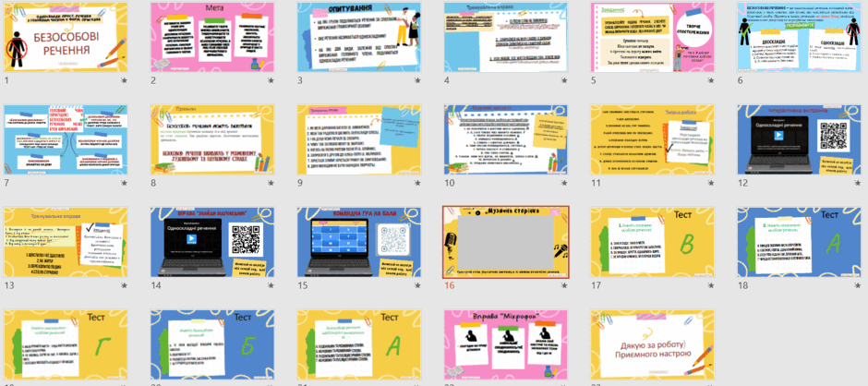Click the star icon beside slide number 15

[x=417, y=285]
